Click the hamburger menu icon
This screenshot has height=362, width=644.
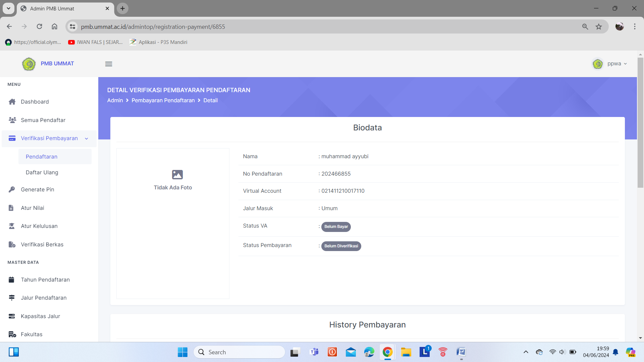(109, 64)
